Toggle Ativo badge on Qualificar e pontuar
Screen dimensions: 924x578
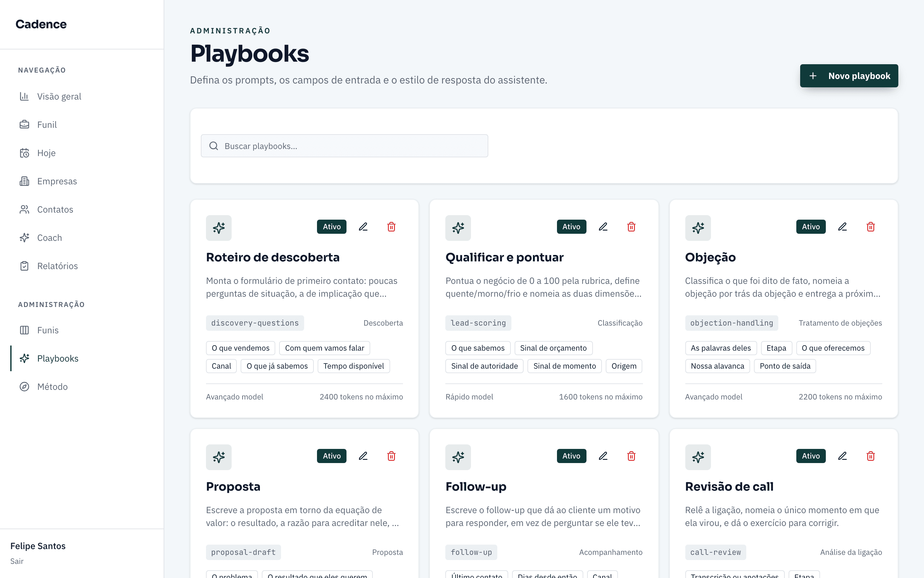click(x=572, y=227)
